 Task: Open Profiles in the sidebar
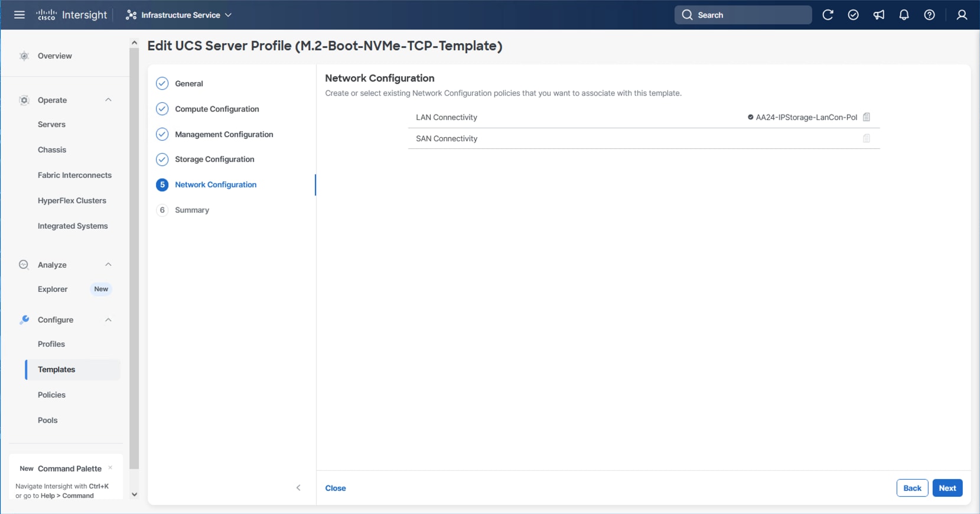click(x=51, y=344)
